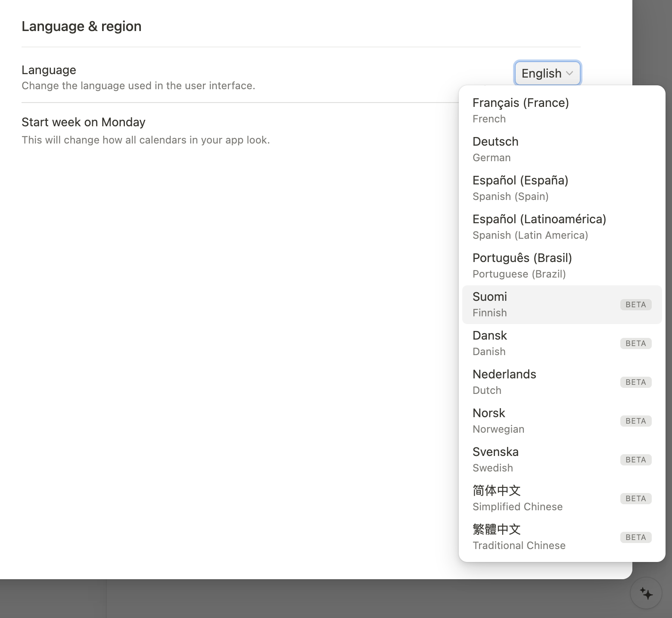This screenshot has width=672, height=618.
Task: Select Dansk Danish option
Action: click(562, 343)
